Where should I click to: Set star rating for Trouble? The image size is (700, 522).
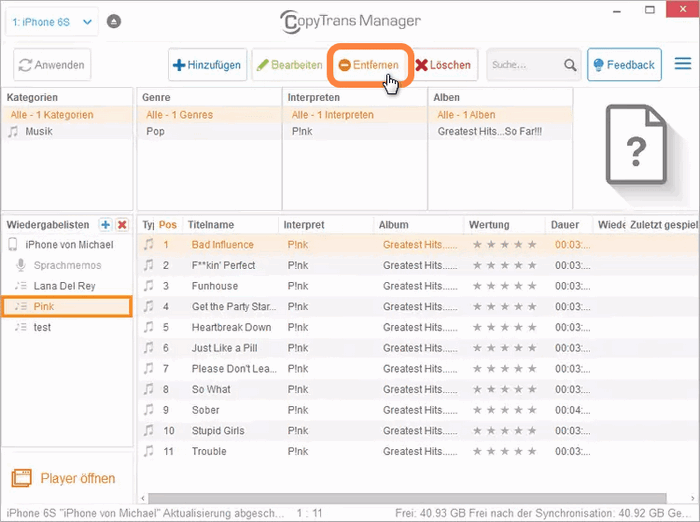[504, 451]
